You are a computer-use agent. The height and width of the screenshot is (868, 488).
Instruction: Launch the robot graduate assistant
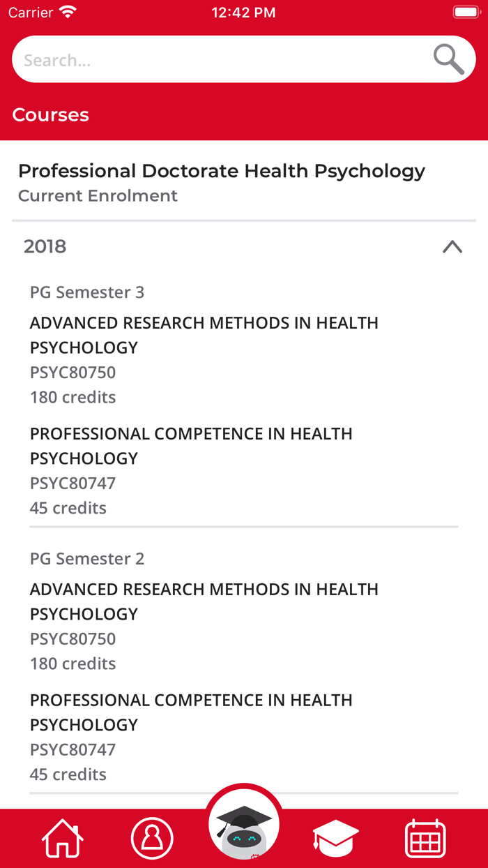pyautogui.click(x=244, y=828)
